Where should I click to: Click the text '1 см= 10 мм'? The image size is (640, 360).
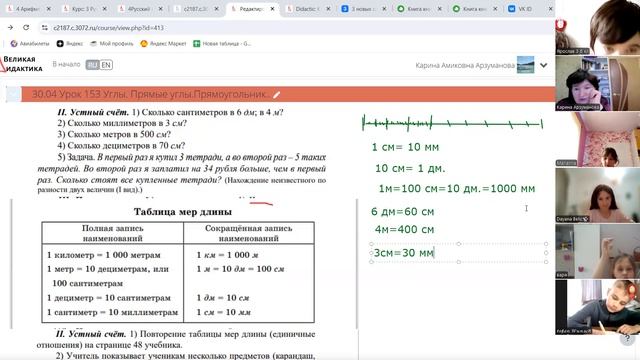pos(405,147)
